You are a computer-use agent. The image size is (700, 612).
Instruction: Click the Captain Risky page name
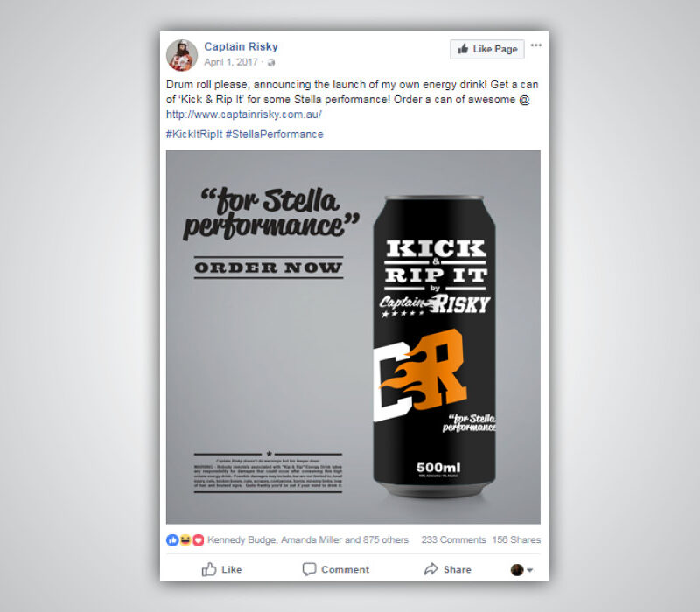(x=241, y=46)
